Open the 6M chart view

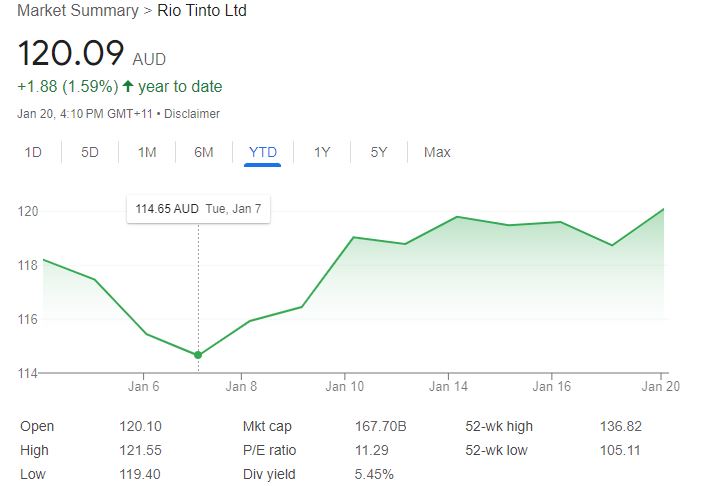204,152
